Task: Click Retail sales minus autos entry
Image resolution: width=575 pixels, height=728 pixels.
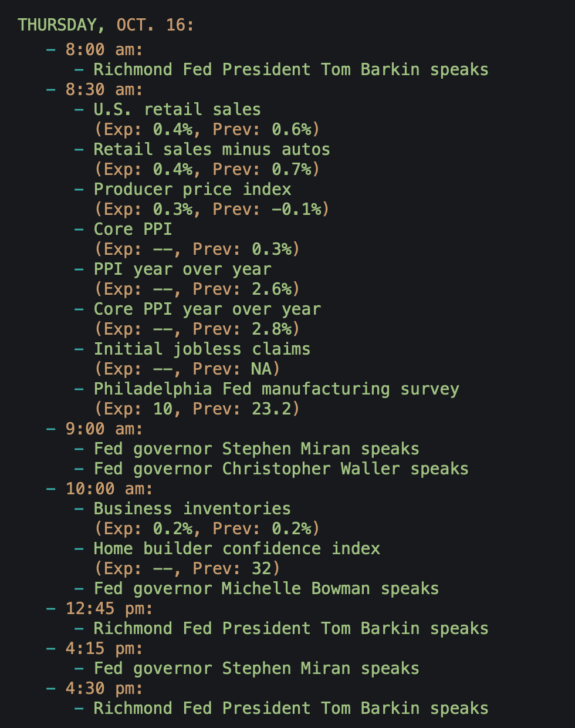Action: [211, 150]
